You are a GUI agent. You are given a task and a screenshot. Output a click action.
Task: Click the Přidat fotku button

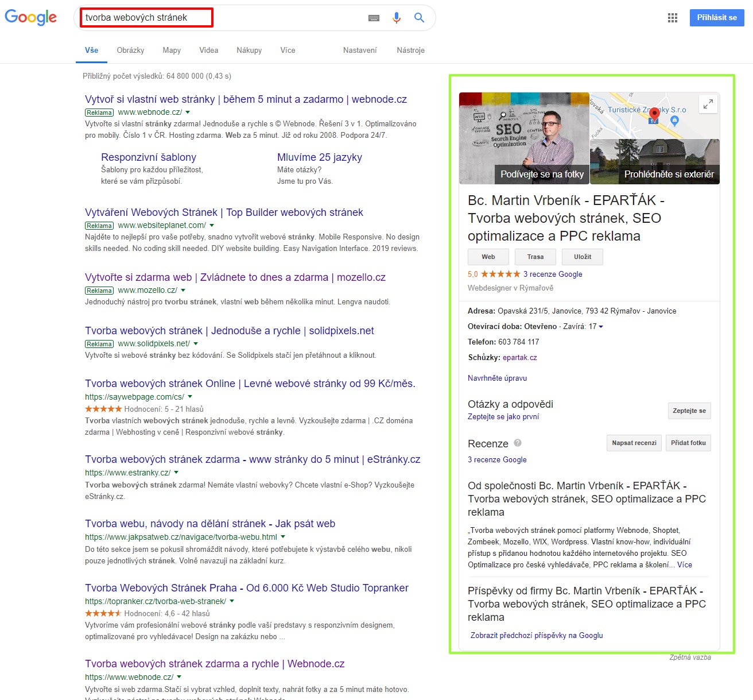[688, 443]
